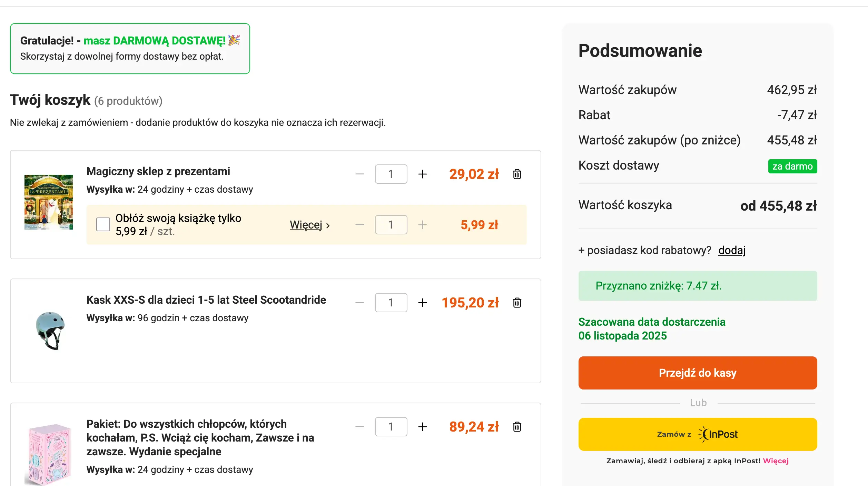
Task: Decrease Pakiet quantity using minus icon
Action: [359, 426]
